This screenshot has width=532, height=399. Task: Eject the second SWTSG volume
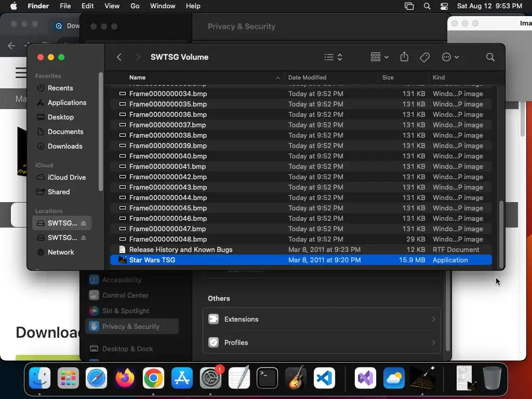[84, 237]
